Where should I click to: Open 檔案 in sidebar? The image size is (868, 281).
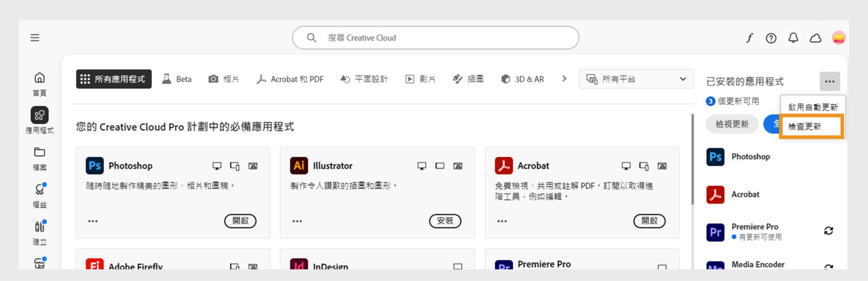39,158
